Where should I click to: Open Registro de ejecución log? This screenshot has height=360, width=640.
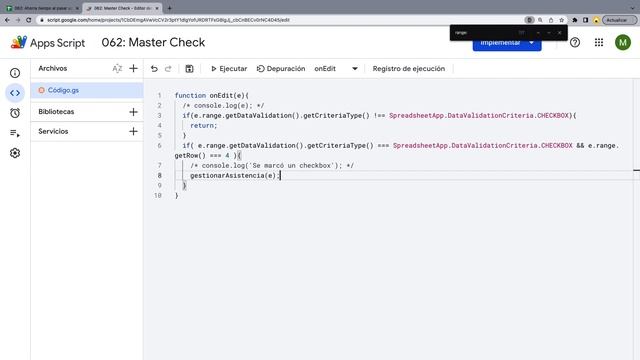pos(409,69)
